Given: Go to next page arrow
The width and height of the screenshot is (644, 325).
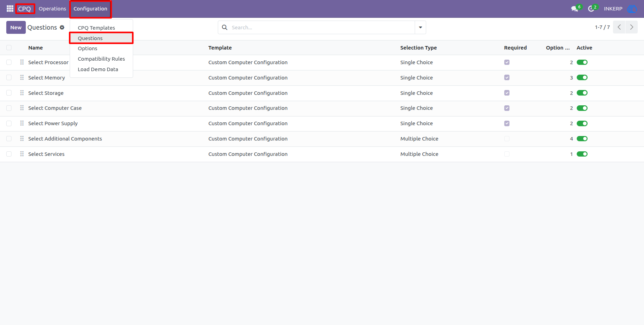Looking at the screenshot, I should [x=631, y=27].
